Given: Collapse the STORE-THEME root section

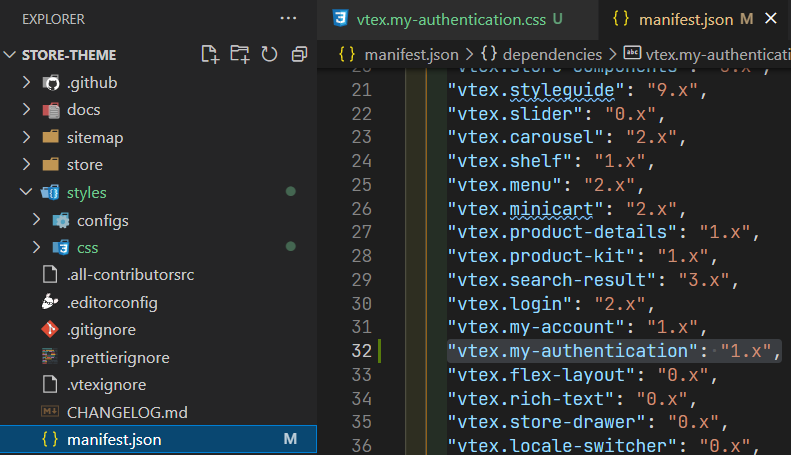Looking at the screenshot, I should 10,54.
